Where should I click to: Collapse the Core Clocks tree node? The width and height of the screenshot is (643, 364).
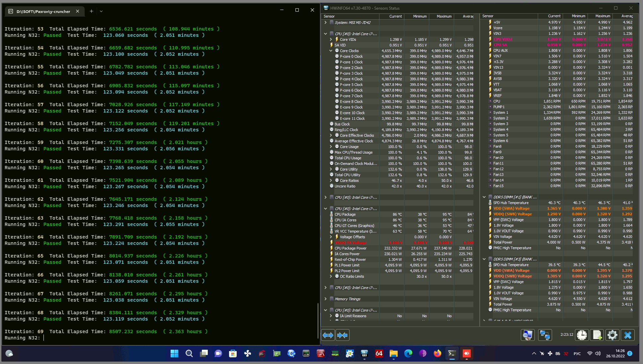(x=331, y=51)
